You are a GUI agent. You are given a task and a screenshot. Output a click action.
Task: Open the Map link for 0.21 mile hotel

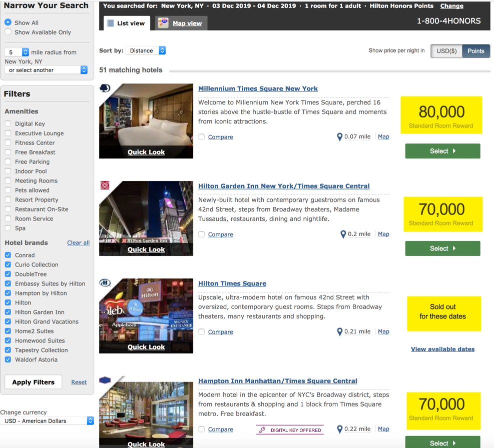pos(383,331)
